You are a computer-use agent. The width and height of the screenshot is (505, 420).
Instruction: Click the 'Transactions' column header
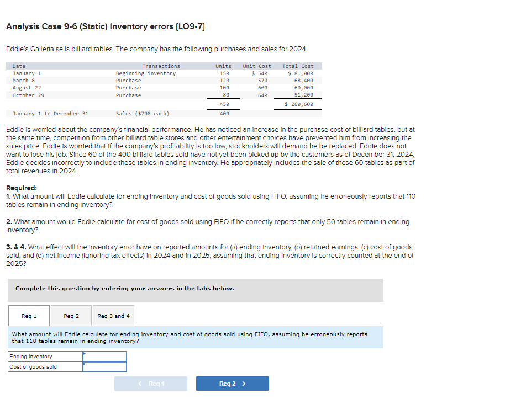pos(161,66)
